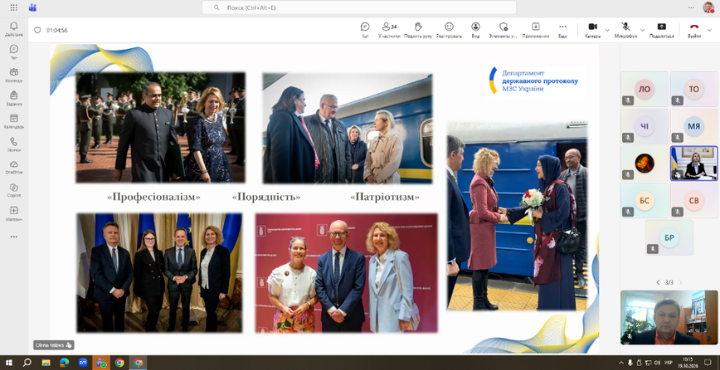Show the participants list
This screenshot has height=370, width=720.
389,30
